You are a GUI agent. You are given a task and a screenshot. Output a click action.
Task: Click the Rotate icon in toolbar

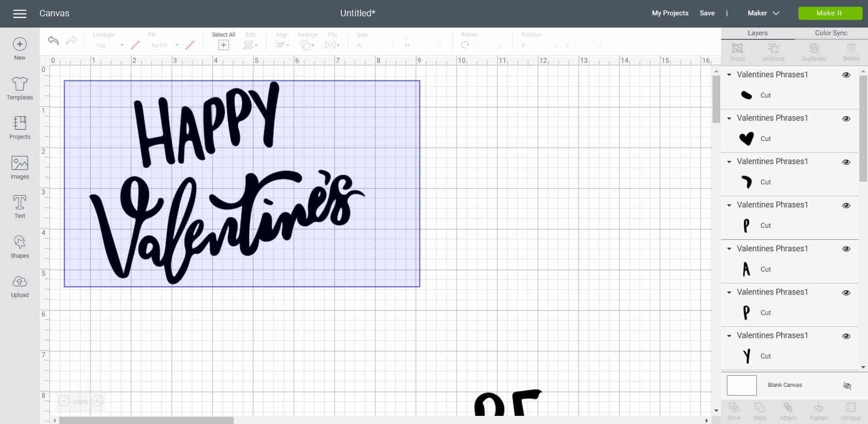tap(465, 45)
